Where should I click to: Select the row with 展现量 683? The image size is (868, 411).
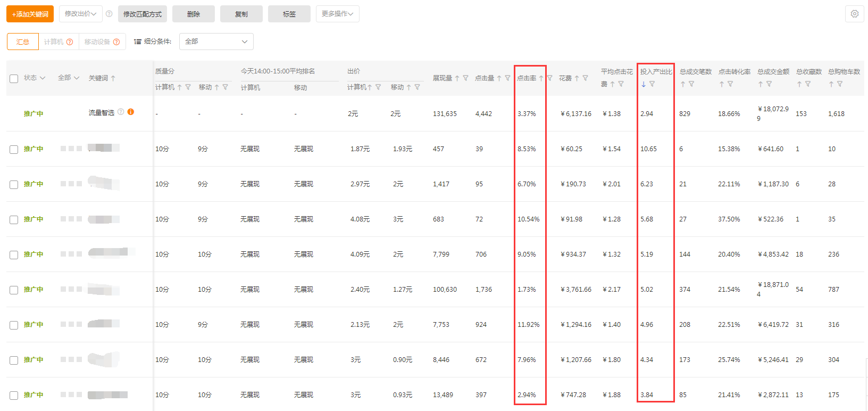[x=14, y=220]
